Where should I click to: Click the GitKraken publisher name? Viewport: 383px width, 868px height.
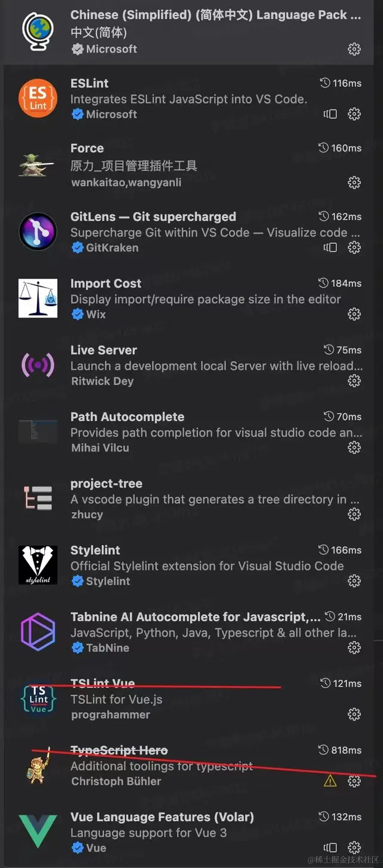(112, 248)
